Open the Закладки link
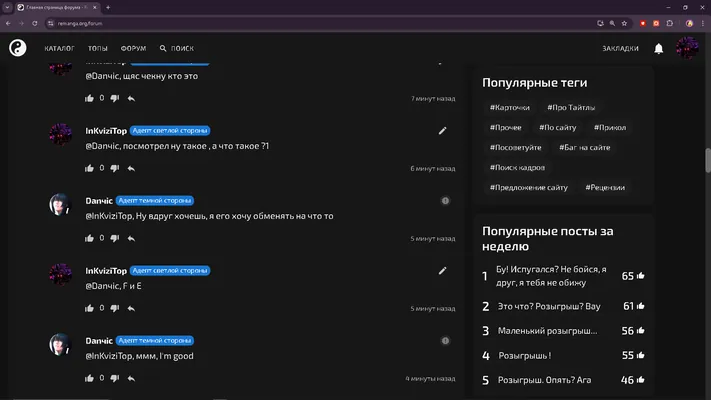 (620, 48)
